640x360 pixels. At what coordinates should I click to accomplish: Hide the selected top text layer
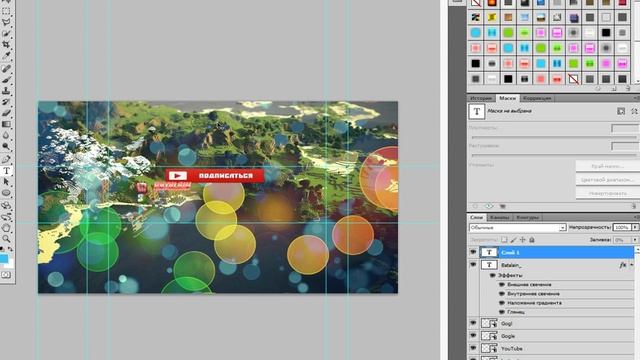click(x=473, y=252)
